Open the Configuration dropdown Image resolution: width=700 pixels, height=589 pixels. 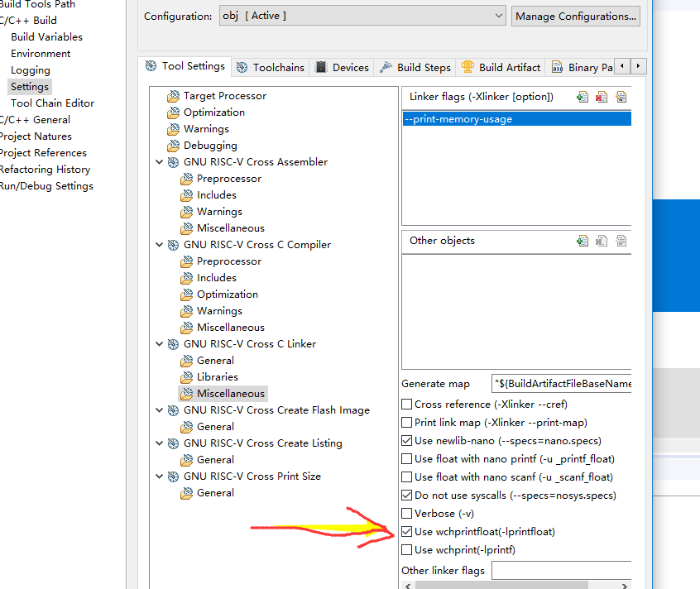click(362, 16)
